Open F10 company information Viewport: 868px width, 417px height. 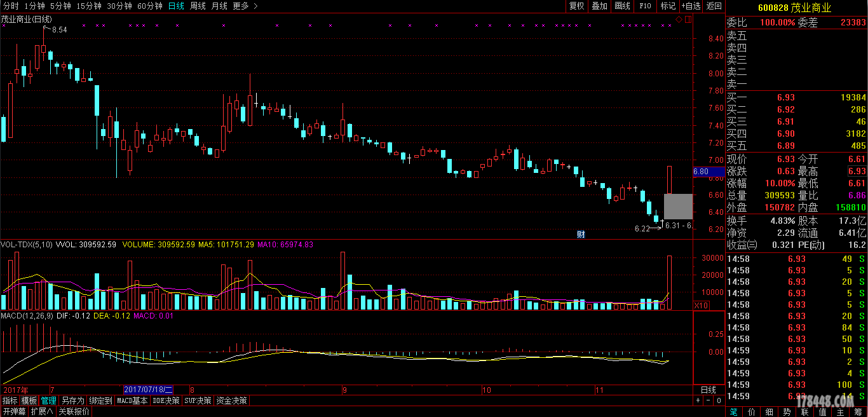(x=645, y=6)
